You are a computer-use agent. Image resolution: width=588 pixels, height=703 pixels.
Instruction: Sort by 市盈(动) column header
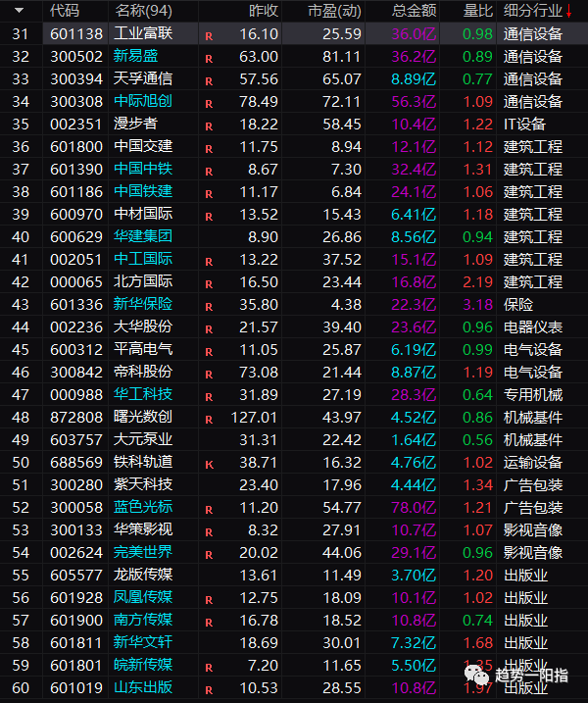334,11
